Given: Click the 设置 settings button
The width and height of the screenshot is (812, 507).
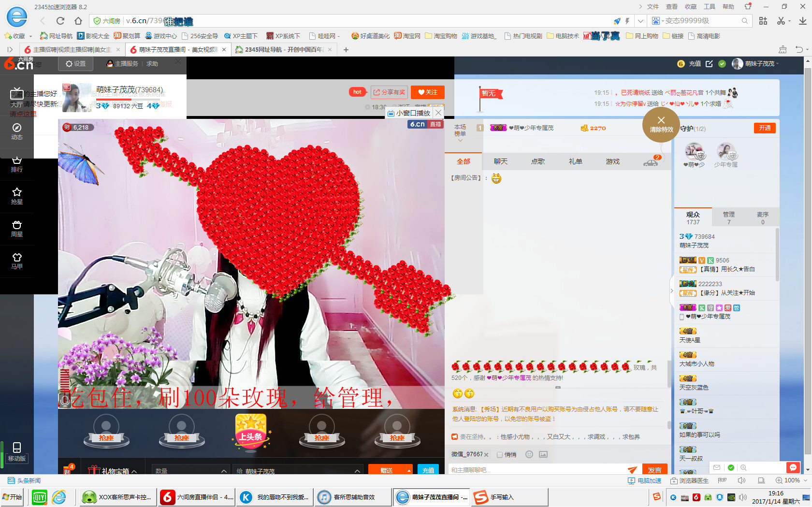Looking at the screenshot, I should (x=76, y=64).
